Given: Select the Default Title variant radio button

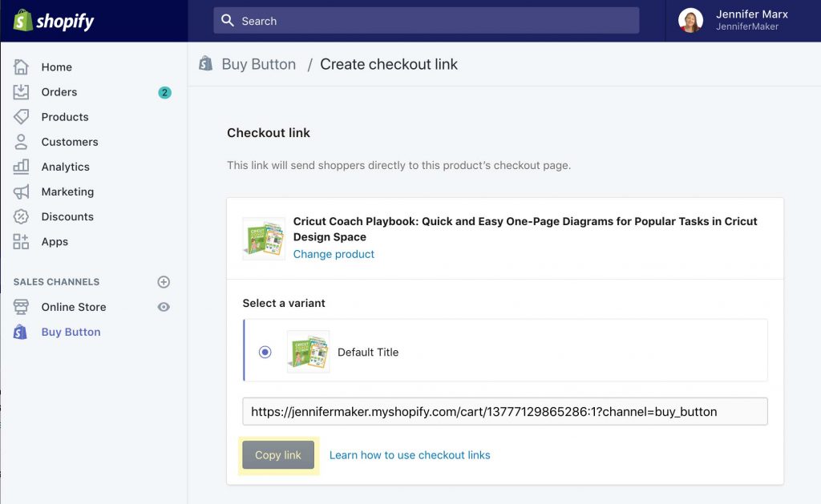Looking at the screenshot, I should 265,353.
